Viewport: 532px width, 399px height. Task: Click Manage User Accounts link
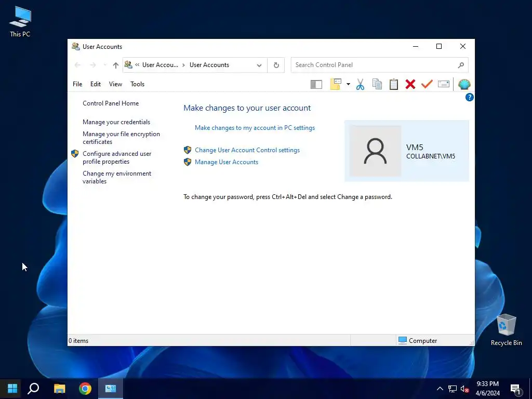(x=227, y=162)
